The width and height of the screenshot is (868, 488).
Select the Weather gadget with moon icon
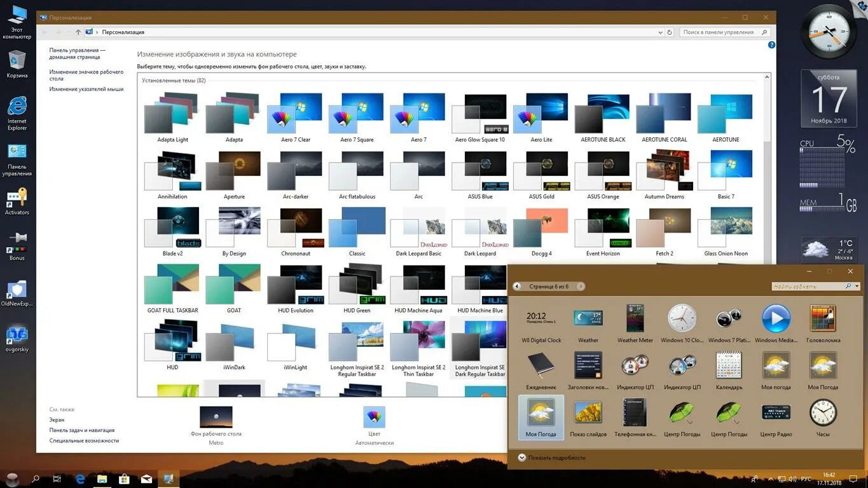[x=588, y=324]
